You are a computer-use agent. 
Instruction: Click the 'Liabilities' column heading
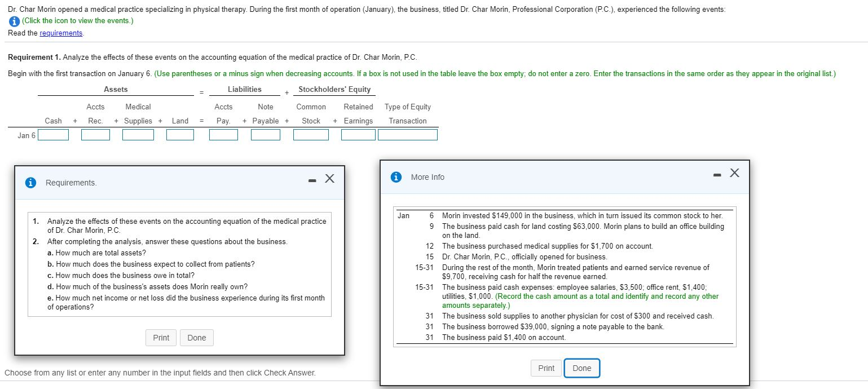click(x=245, y=89)
